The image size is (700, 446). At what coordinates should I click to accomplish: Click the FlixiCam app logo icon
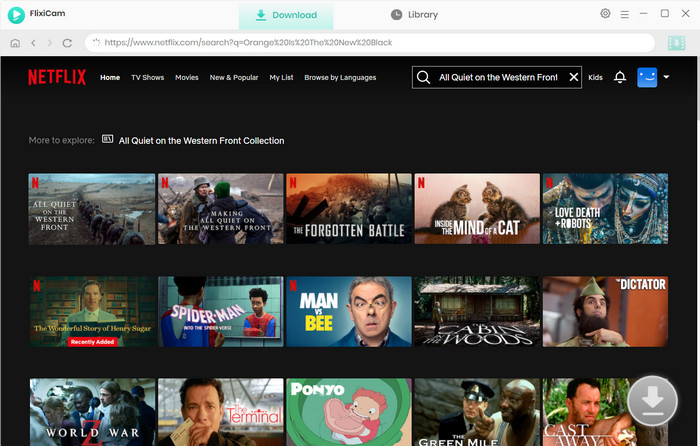click(x=16, y=15)
